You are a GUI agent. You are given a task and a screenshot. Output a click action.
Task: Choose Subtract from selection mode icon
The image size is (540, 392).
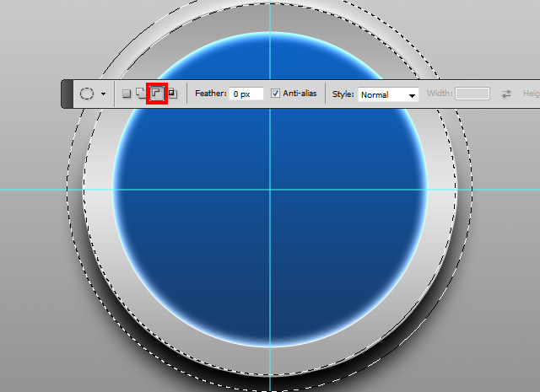tap(157, 94)
